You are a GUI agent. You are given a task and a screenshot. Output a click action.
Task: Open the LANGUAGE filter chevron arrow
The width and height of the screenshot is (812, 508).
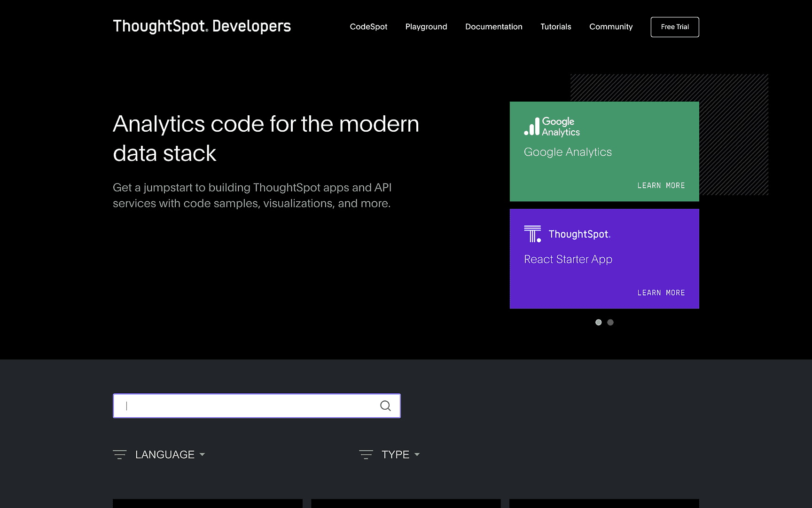point(202,454)
